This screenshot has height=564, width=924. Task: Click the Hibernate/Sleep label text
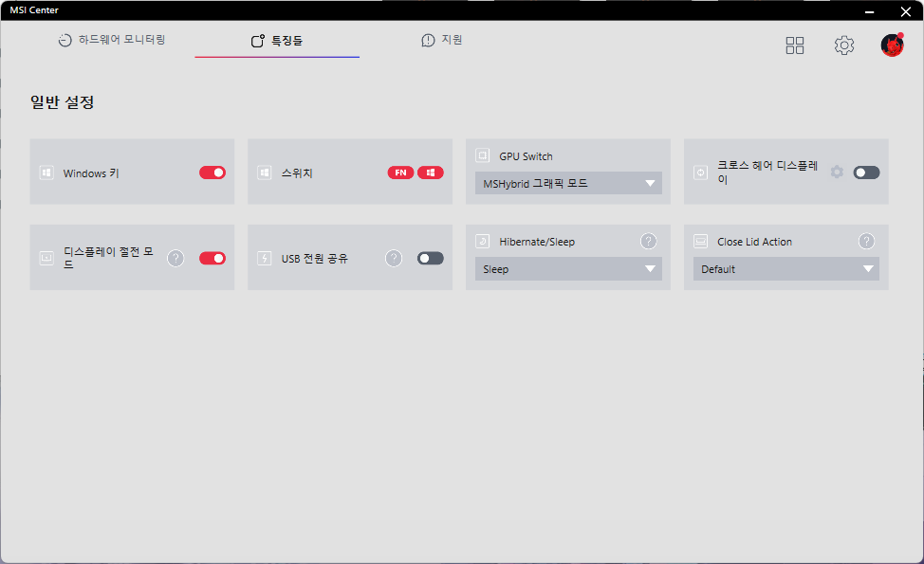point(537,242)
